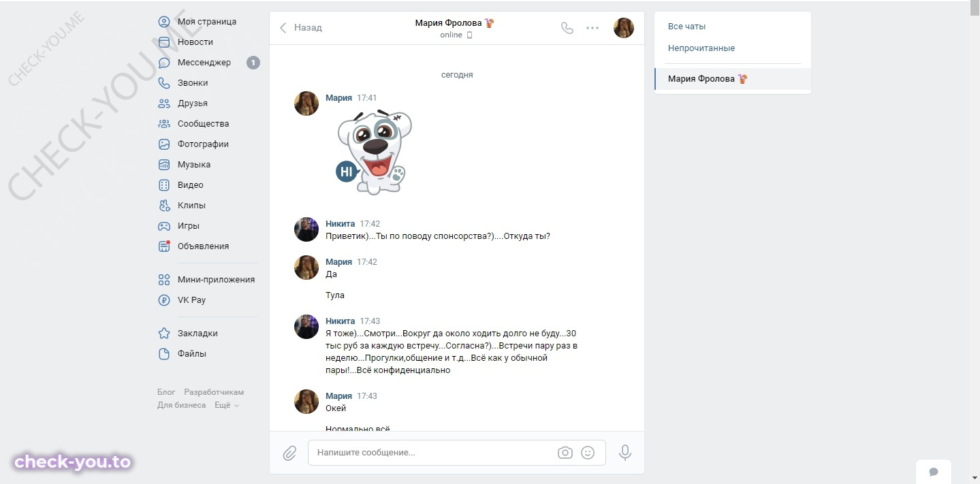
Task: Click the 17:43 timestamp of Никита's message
Action: tap(370, 321)
